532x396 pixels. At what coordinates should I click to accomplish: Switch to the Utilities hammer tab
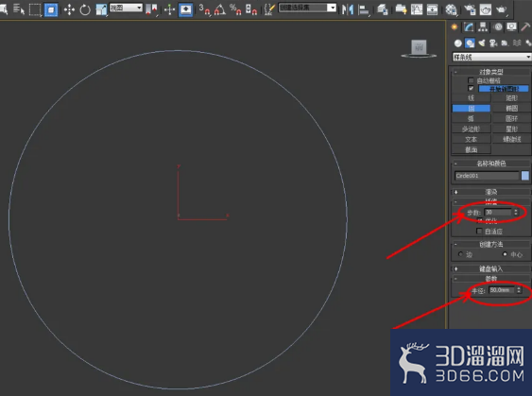point(525,26)
